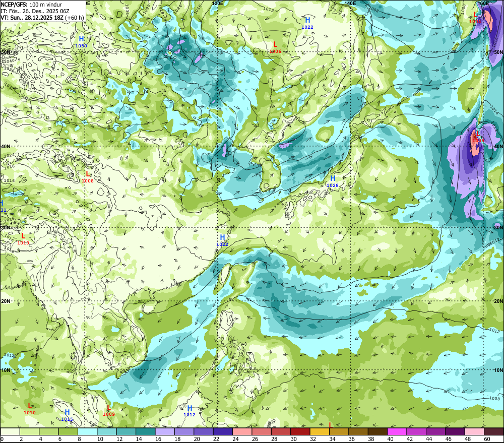This screenshot has height=443, width=504.
Task: Select the dark red 30–32 legend swatch
Action: pyautogui.click(x=300, y=432)
